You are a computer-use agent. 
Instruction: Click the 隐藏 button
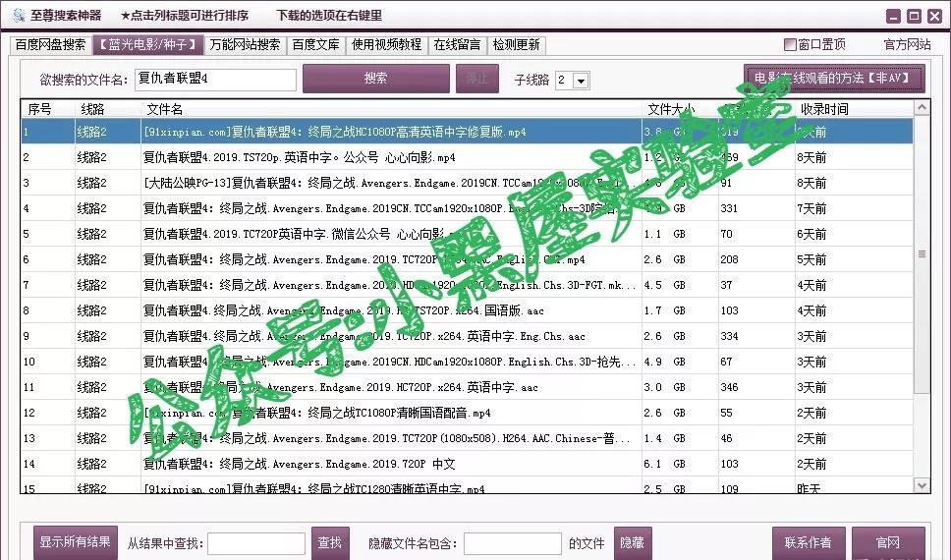point(633,543)
